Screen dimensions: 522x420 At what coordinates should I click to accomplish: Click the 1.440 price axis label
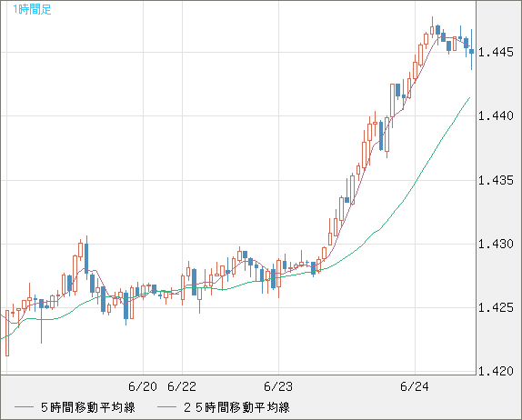tap(496, 115)
